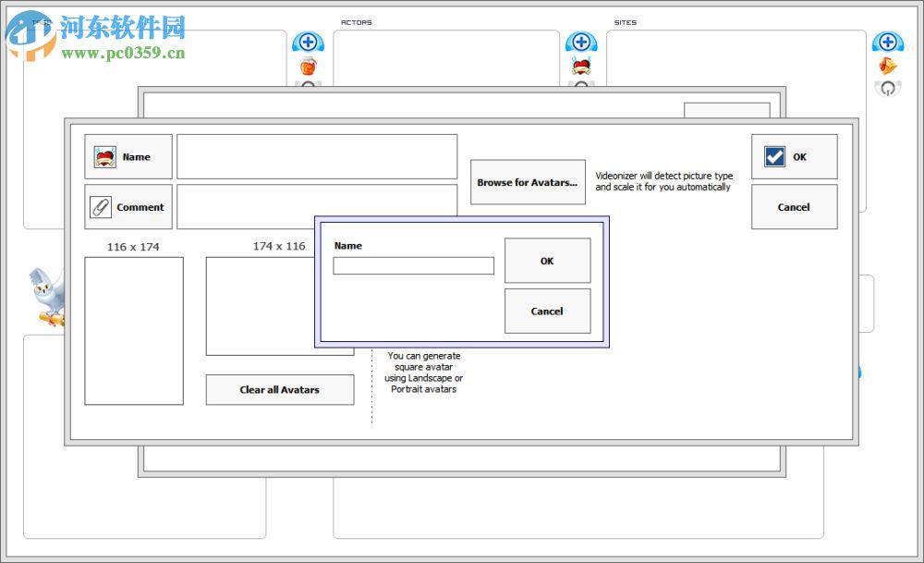Click the winged heart icon beside Actors panel
The width and height of the screenshot is (924, 563).
tap(581, 66)
